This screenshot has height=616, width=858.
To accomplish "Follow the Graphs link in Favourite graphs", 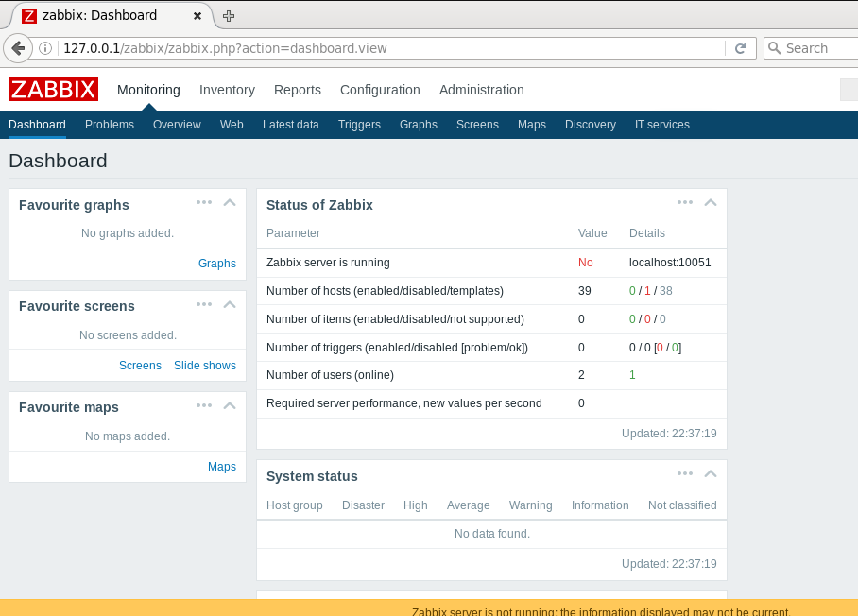I will coord(217,264).
